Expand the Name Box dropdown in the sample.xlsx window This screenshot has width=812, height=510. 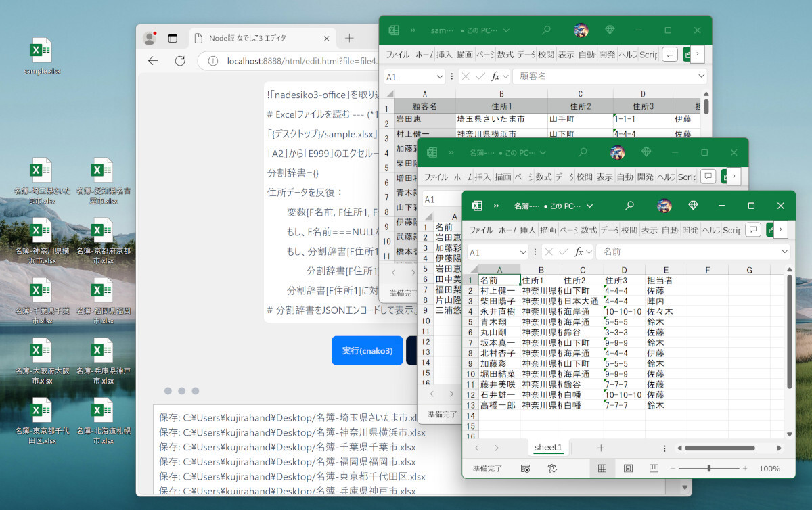[438, 76]
